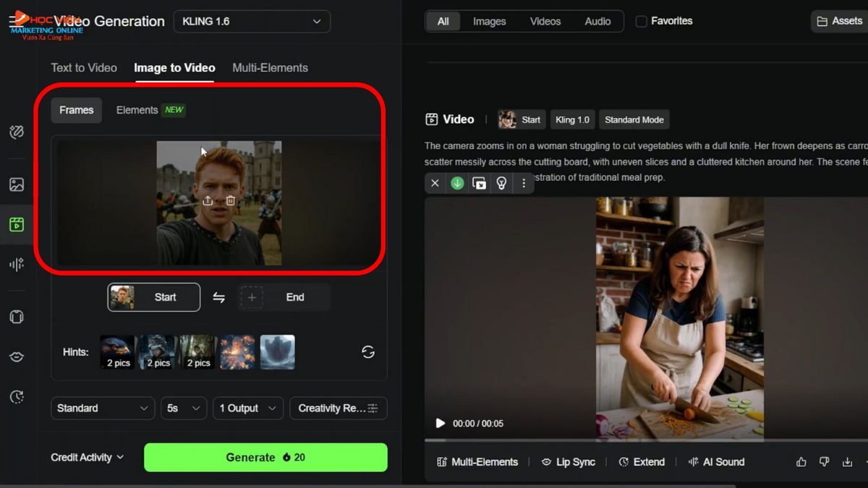This screenshot has height=488, width=868.
Task: Switch to Text to Video tab
Action: click(84, 68)
